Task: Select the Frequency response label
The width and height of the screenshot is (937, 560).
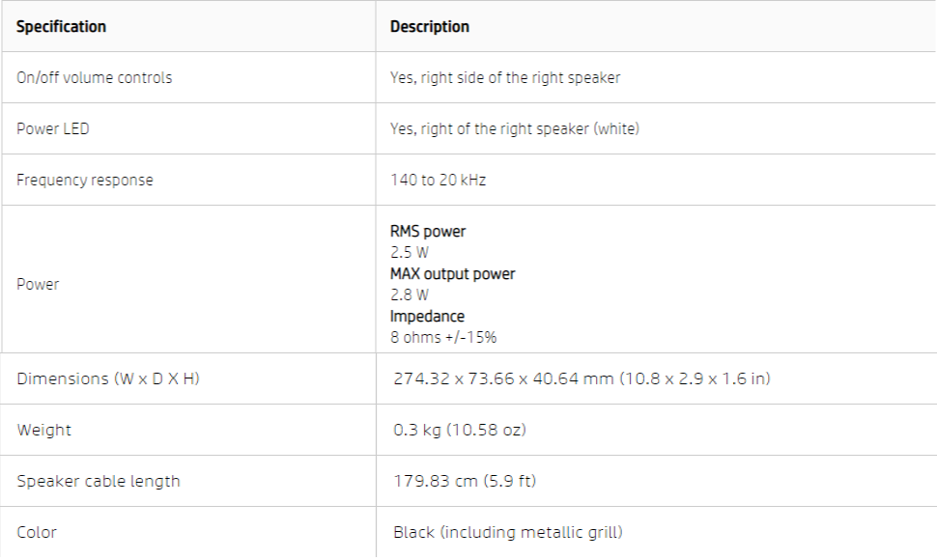Action: pyautogui.click(x=84, y=180)
